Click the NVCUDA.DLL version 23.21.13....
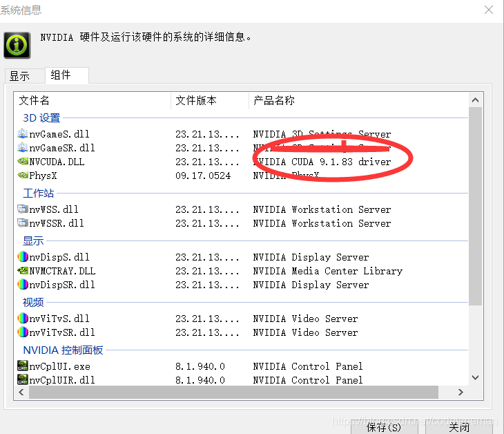This screenshot has height=434, width=504. click(x=207, y=162)
